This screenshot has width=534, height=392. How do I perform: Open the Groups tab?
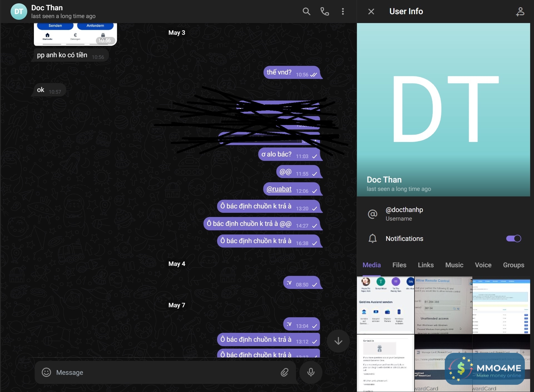point(513,265)
